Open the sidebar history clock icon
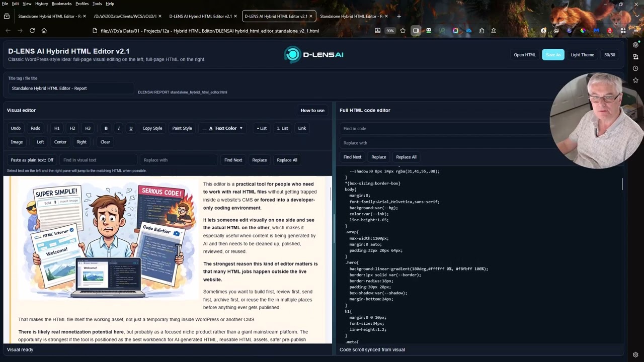Image resolution: width=644 pixels, height=362 pixels. pos(636,68)
